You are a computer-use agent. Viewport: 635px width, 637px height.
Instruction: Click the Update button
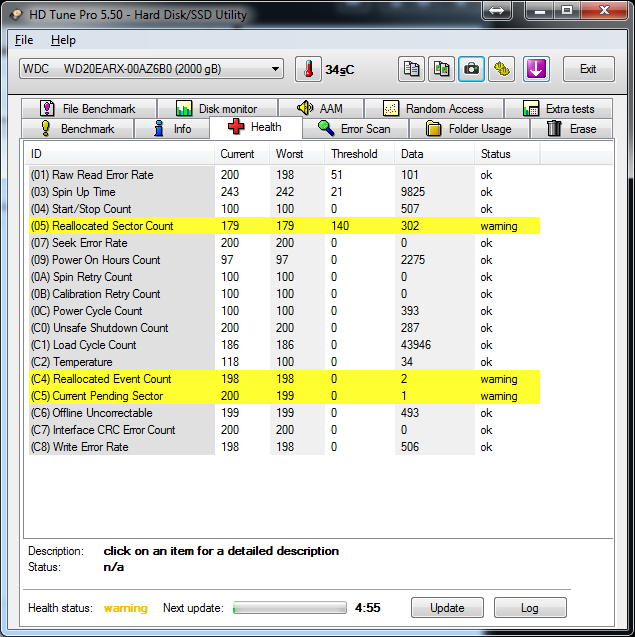pyautogui.click(x=447, y=608)
